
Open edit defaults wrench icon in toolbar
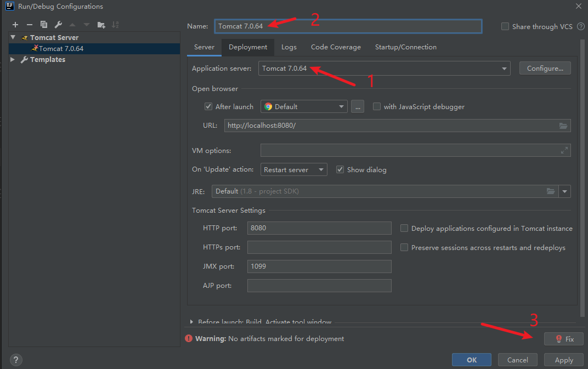[58, 25]
